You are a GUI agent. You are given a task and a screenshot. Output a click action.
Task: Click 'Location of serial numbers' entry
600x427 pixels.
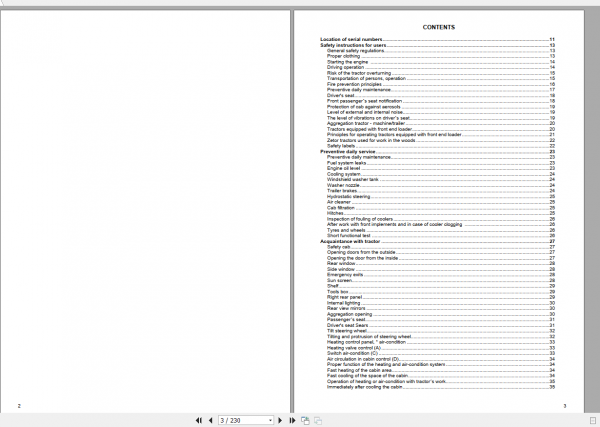(x=351, y=39)
